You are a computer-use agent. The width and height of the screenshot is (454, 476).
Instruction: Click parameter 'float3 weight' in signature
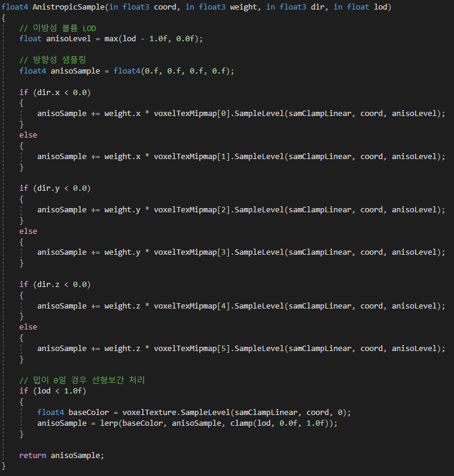tap(228, 7)
